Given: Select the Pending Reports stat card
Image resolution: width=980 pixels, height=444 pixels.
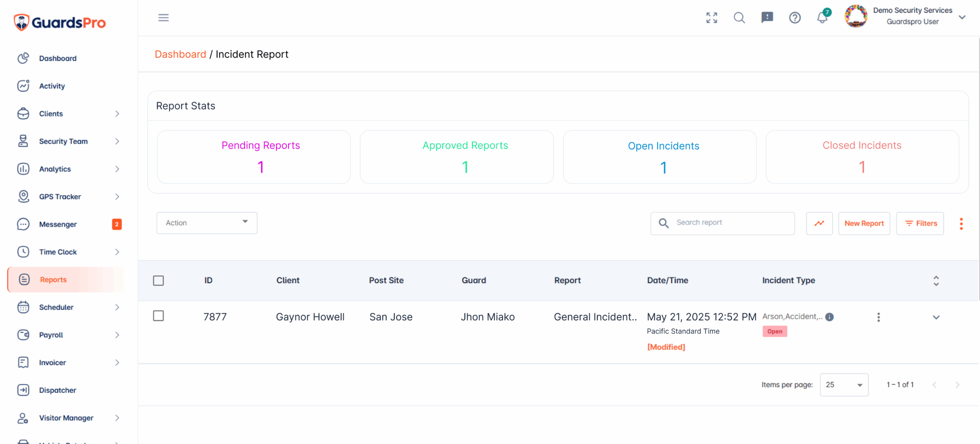Looking at the screenshot, I should [x=254, y=157].
